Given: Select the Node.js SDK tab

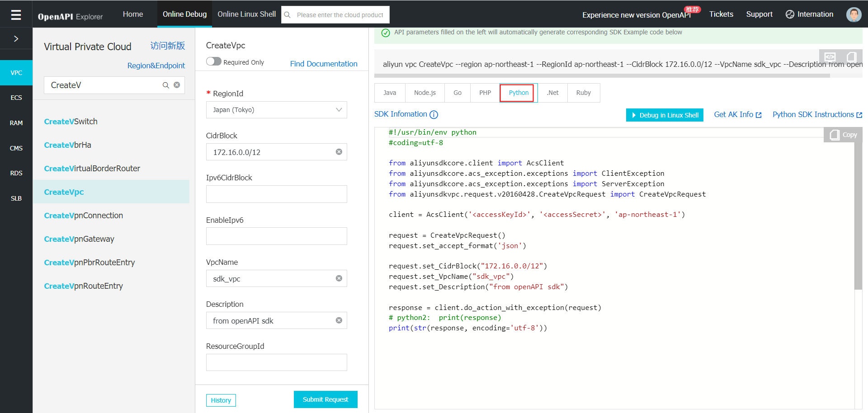Looking at the screenshot, I should (425, 93).
